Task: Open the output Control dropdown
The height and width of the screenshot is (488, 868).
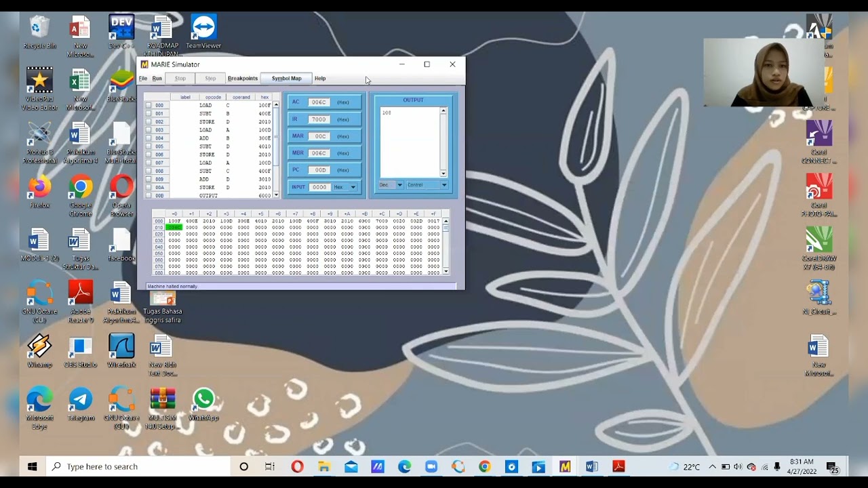Action: point(427,185)
